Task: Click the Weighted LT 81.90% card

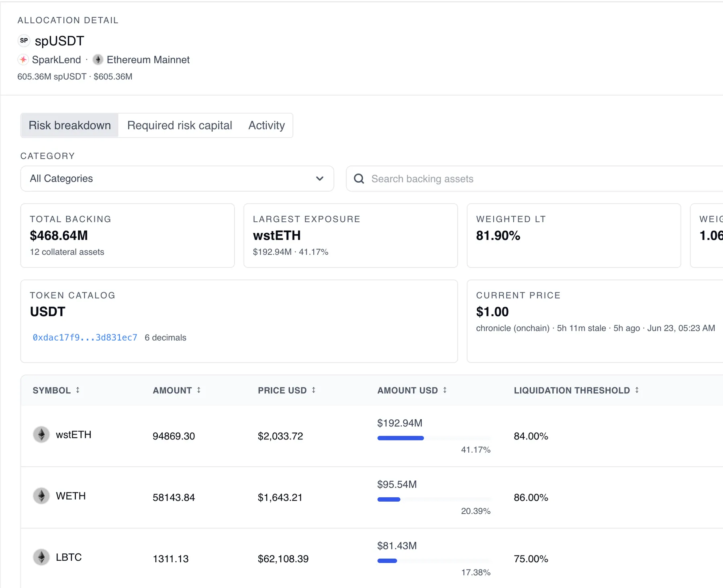Action: [x=574, y=235]
